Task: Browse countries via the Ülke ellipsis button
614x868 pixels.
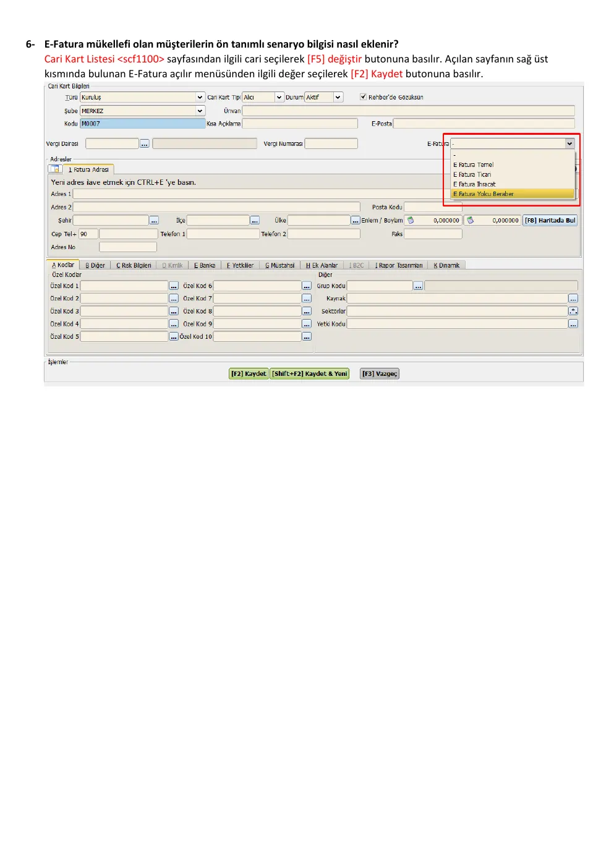Action: [356, 221]
